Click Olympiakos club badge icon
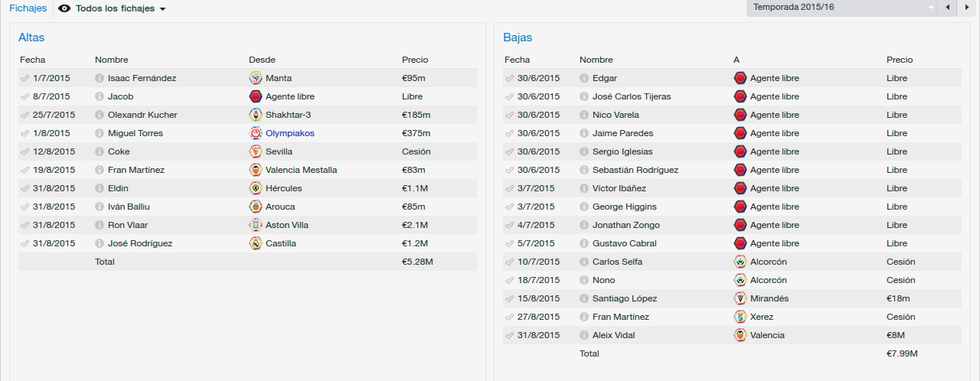 [256, 133]
